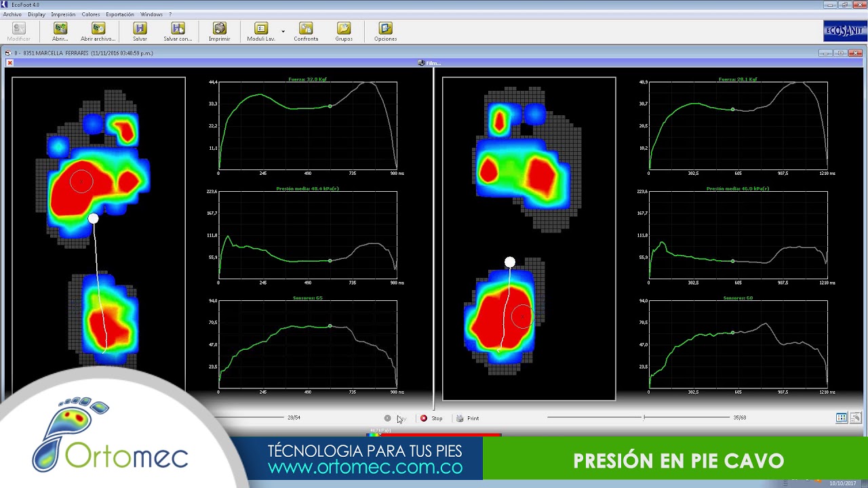Stop the film playback
This screenshot has height=488, width=868.
pyautogui.click(x=431, y=418)
